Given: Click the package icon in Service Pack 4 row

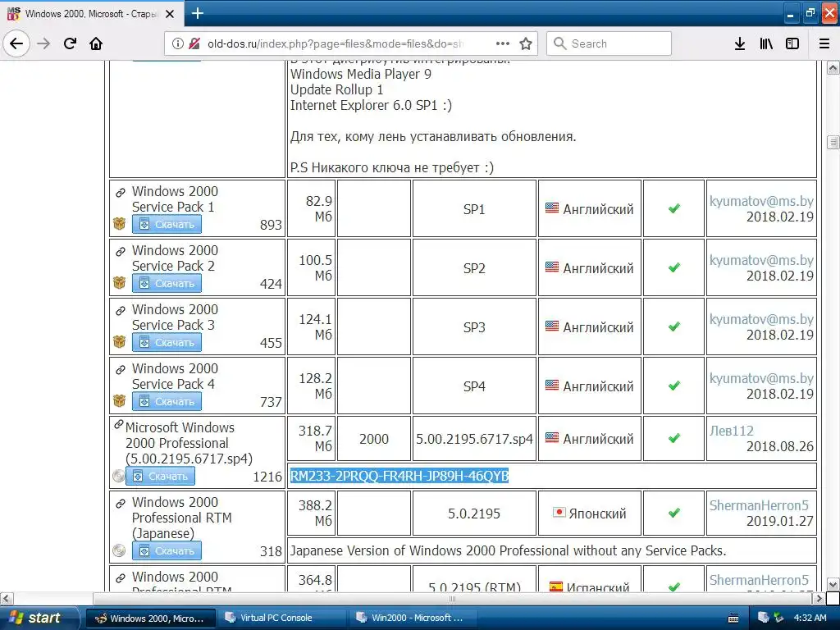Looking at the screenshot, I should pyautogui.click(x=120, y=400).
